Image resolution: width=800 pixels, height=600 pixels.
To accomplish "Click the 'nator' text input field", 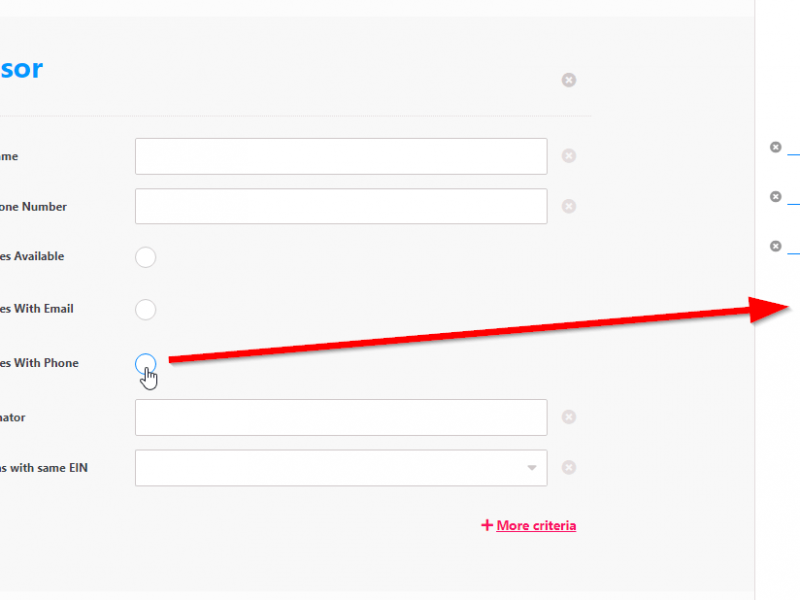I will click(340, 417).
